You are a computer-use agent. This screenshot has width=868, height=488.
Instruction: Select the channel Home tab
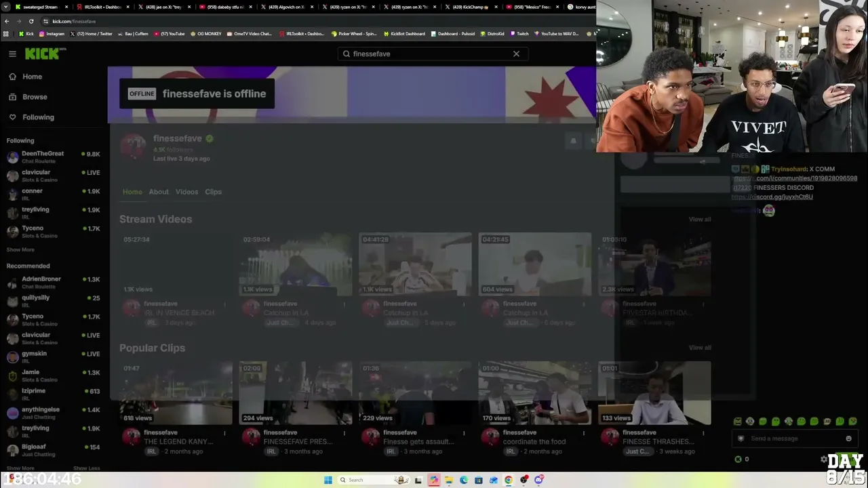click(132, 192)
